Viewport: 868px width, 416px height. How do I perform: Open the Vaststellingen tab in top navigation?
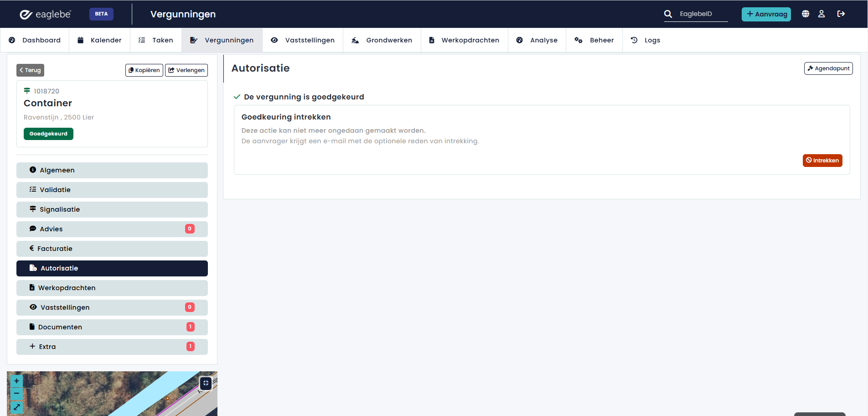coord(303,40)
